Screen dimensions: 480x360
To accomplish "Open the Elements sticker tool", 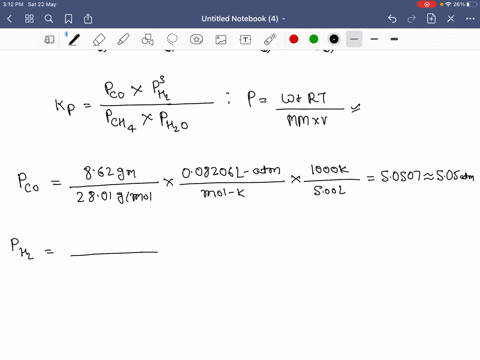I will pyautogui.click(x=196, y=40).
